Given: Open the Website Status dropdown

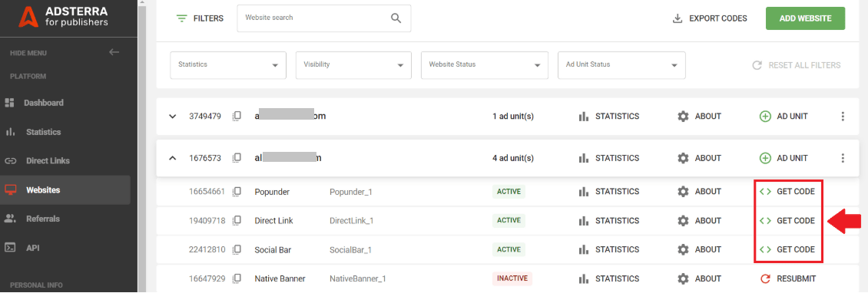Looking at the screenshot, I should tap(485, 65).
